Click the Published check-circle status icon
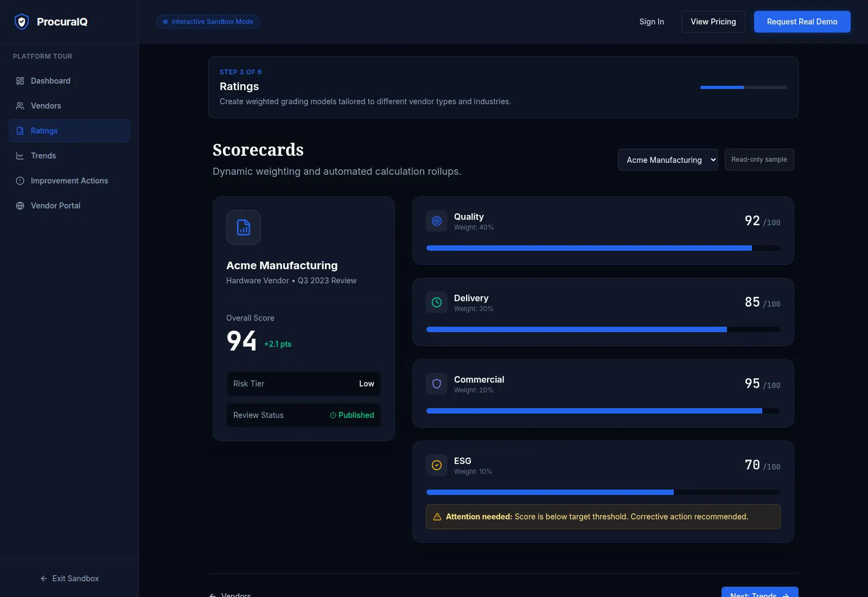 333,415
